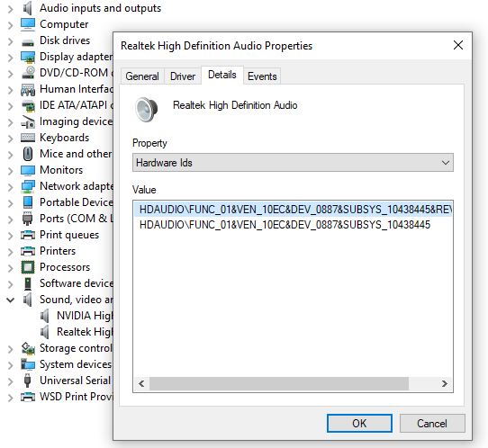Close the Realtek Audio Properties dialog
The width and height of the screenshot is (488, 448).
[458, 45]
